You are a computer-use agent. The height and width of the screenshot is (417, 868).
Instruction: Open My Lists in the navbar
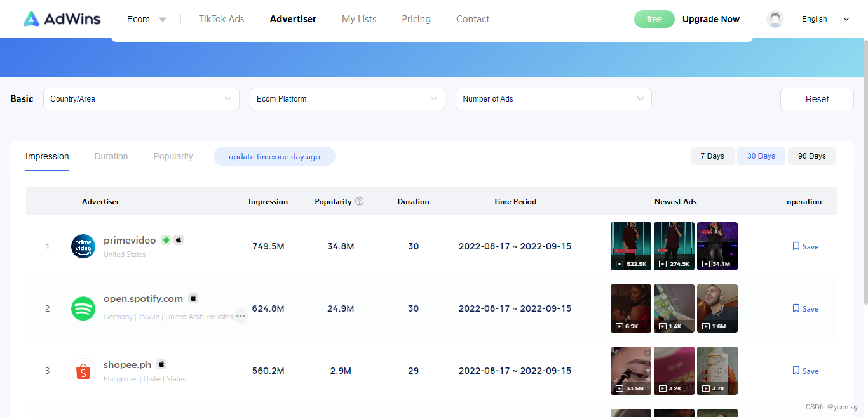pyautogui.click(x=359, y=19)
